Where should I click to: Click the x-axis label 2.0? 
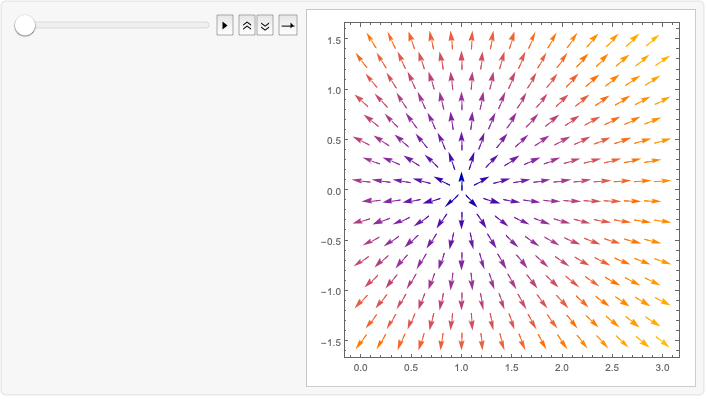coord(562,368)
